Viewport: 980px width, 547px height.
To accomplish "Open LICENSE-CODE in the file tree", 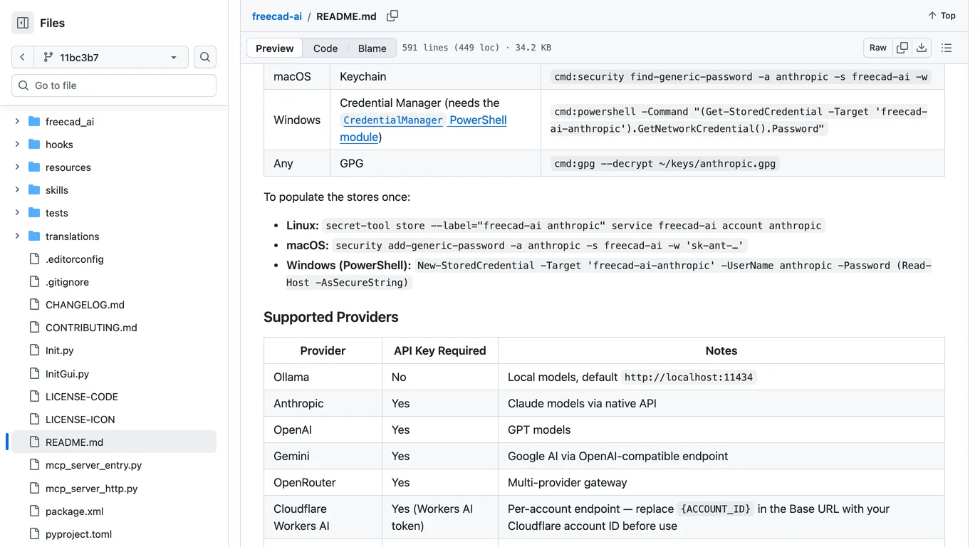I will point(82,397).
